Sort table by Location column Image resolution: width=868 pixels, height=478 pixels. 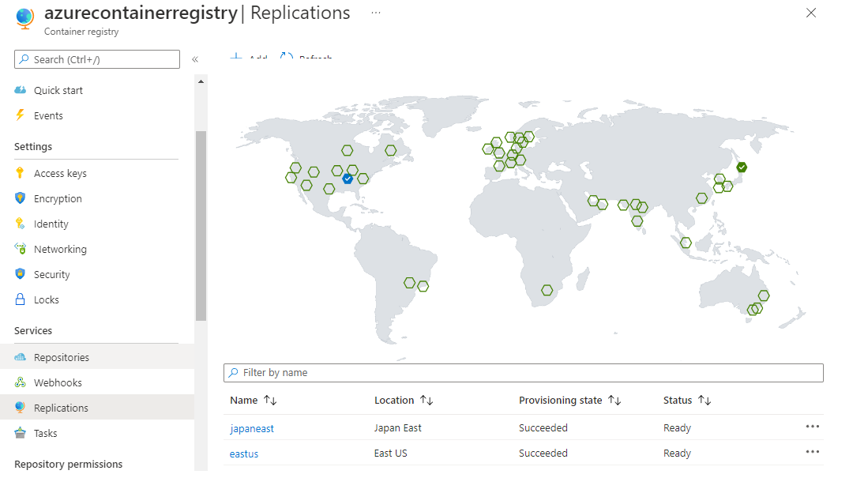[x=404, y=401]
